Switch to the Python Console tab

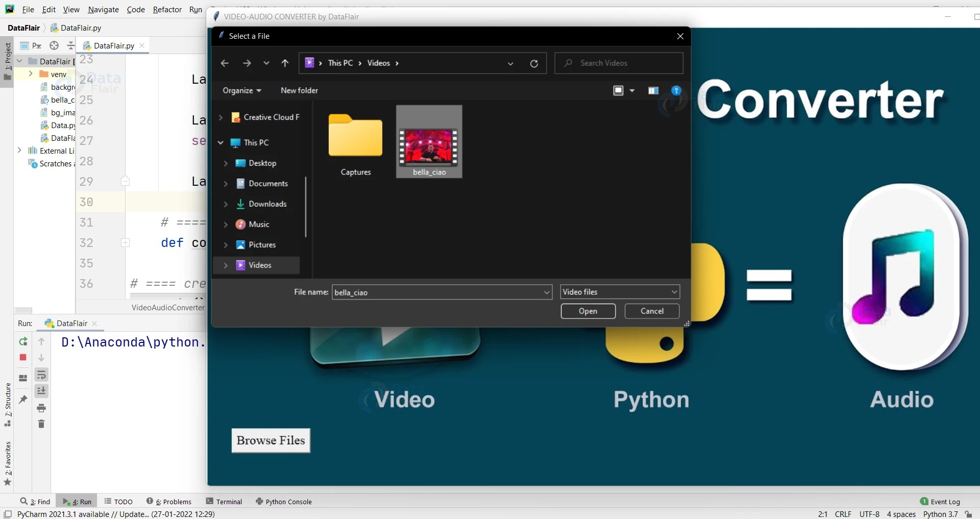pos(289,501)
